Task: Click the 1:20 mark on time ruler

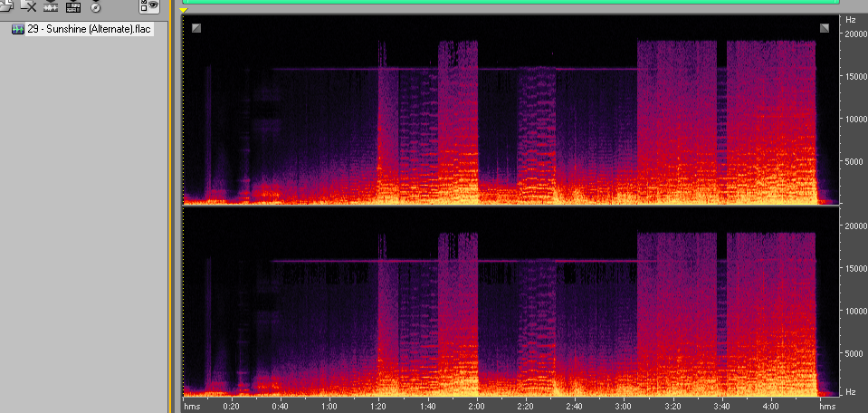Action: [379, 407]
